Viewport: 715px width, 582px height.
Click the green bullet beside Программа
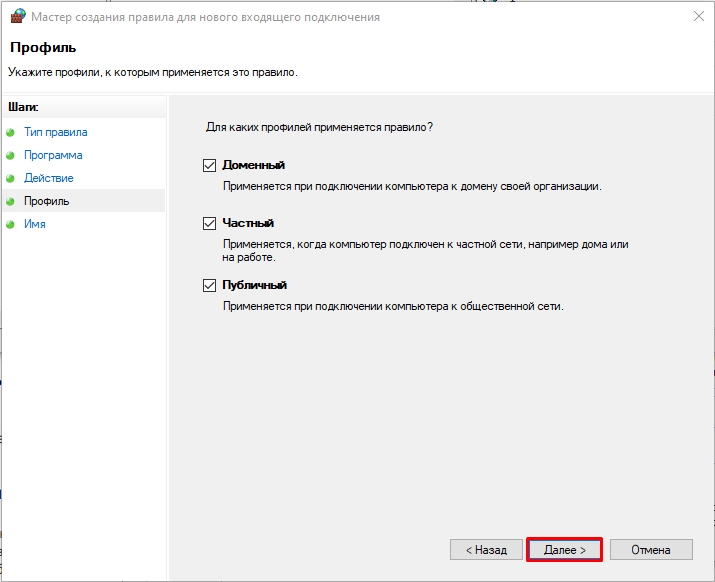click(11, 155)
